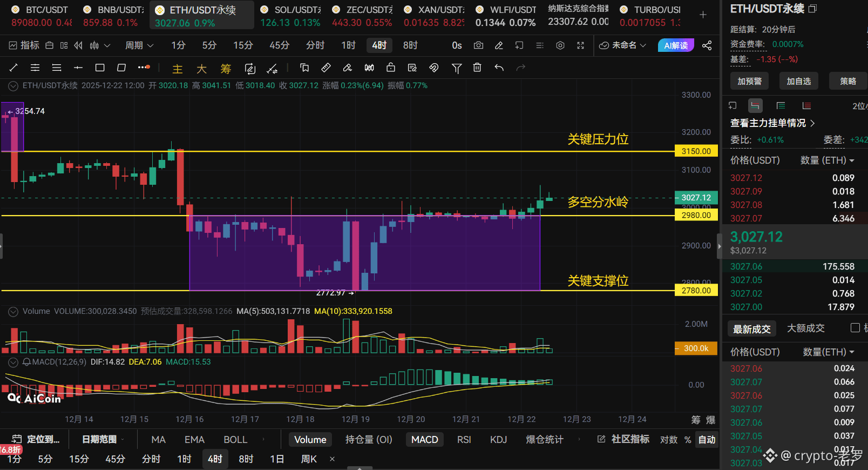Add a new ticker tab with plus
The height and width of the screenshot is (470, 868).
pyautogui.click(x=703, y=15)
